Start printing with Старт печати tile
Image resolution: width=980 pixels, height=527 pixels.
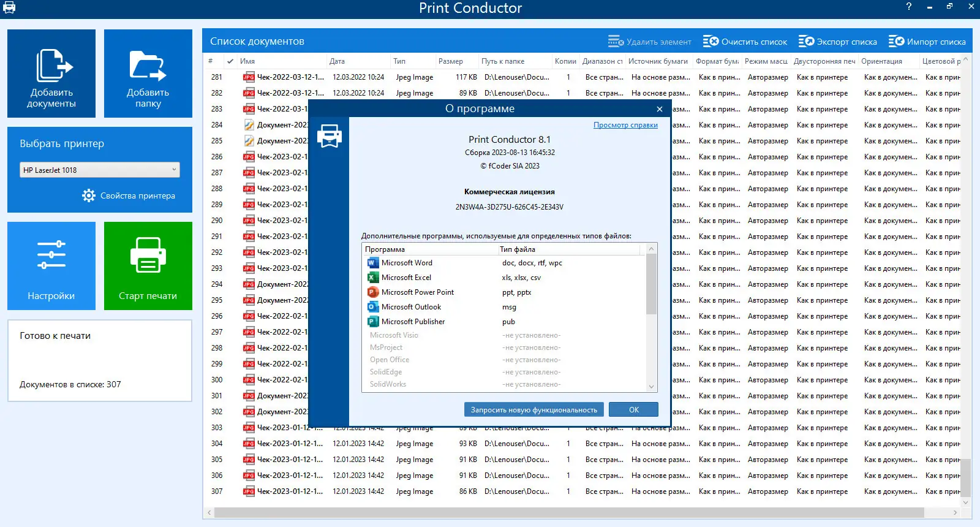pos(148,266)
